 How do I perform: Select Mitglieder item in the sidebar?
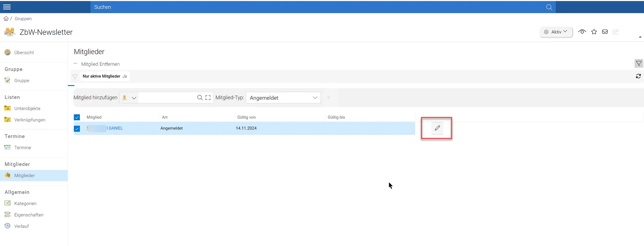(x=34, y=175)
